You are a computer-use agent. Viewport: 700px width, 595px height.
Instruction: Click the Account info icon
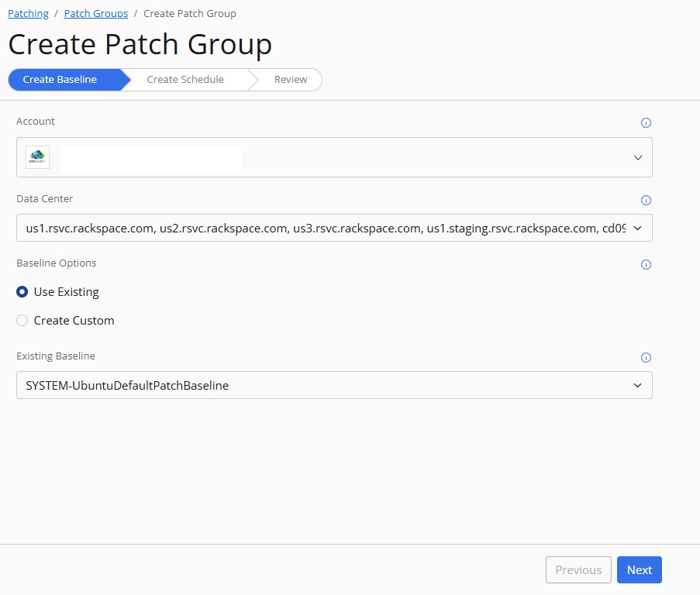(x=646, y=122)
